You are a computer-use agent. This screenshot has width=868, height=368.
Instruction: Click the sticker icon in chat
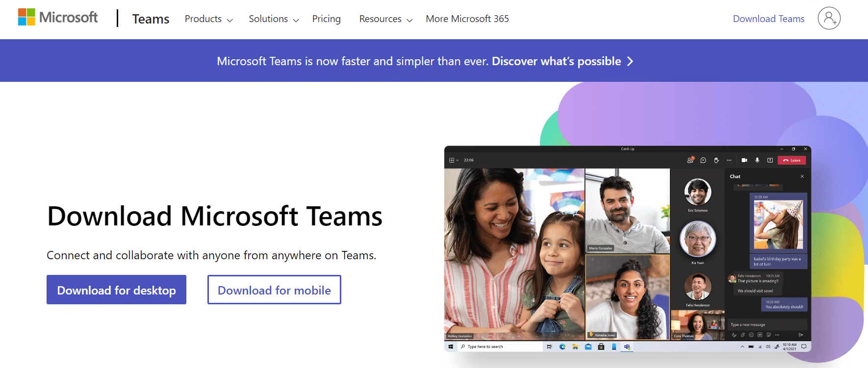point(768,335)
